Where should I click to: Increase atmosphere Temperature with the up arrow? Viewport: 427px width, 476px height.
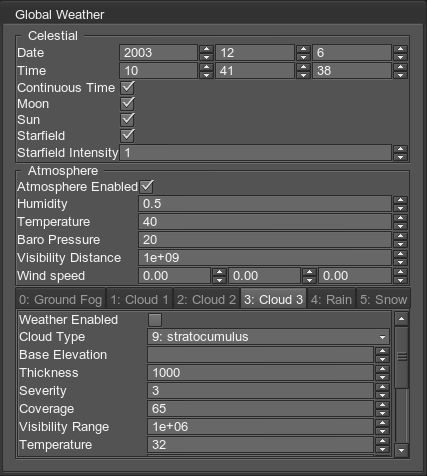(x=400, y=218)
